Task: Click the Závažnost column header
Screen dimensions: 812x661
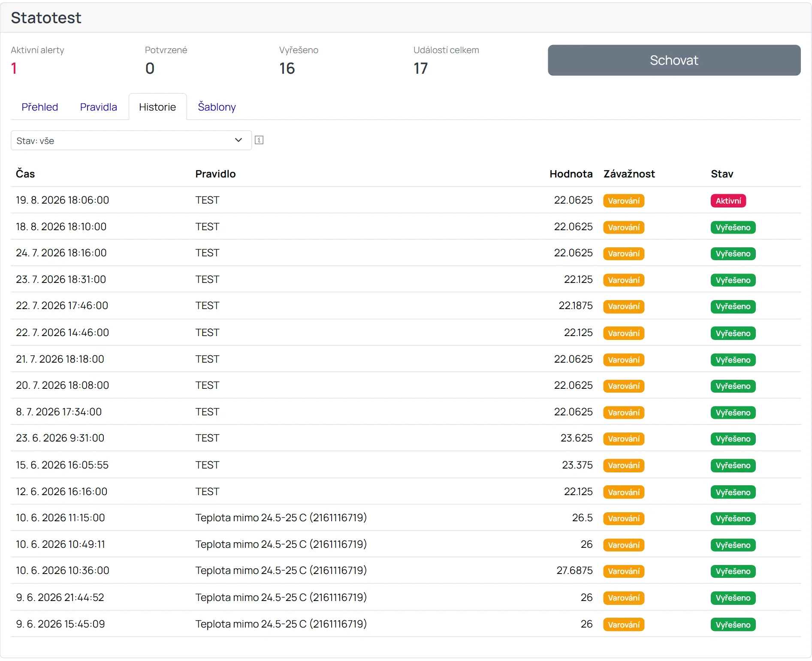Action: coord(629,174)
